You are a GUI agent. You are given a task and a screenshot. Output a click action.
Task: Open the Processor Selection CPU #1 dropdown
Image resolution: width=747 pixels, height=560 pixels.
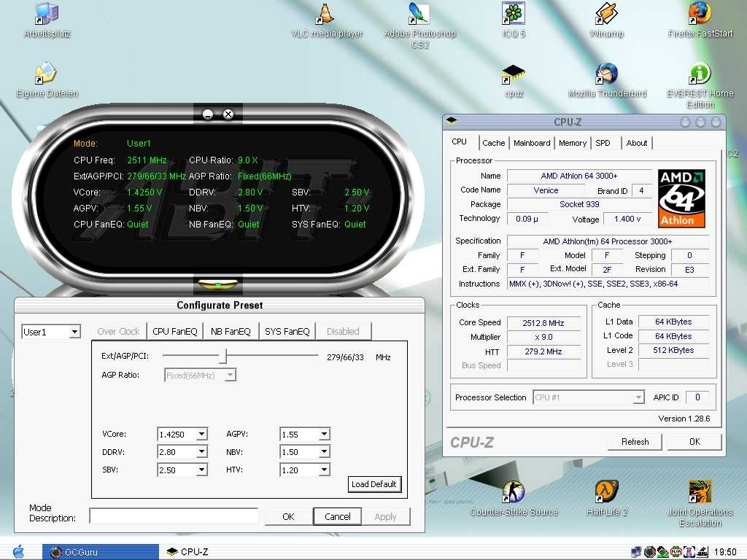[638, 397]
